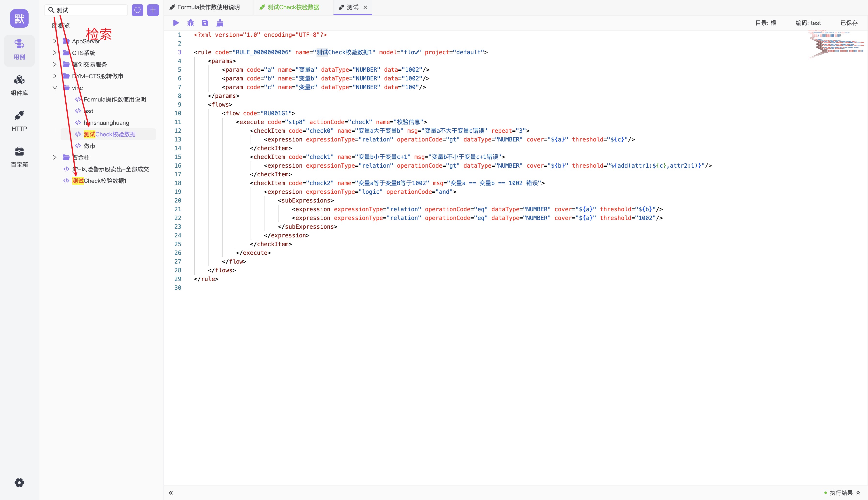Image resolution: width=868 pixels, height=500 pixels.
Task: Expand the 贾金柱 folder
Action: tap(54, 157)
